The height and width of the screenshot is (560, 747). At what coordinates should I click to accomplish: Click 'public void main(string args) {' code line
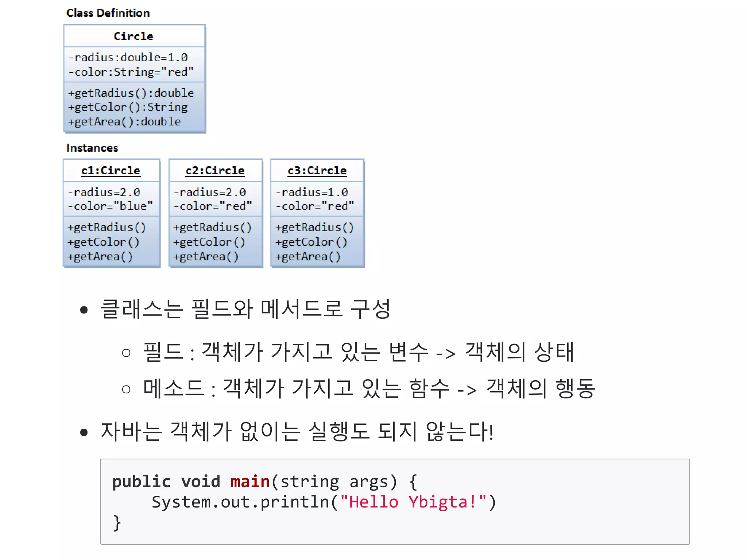pyautogui.click(x=265, y=482)
